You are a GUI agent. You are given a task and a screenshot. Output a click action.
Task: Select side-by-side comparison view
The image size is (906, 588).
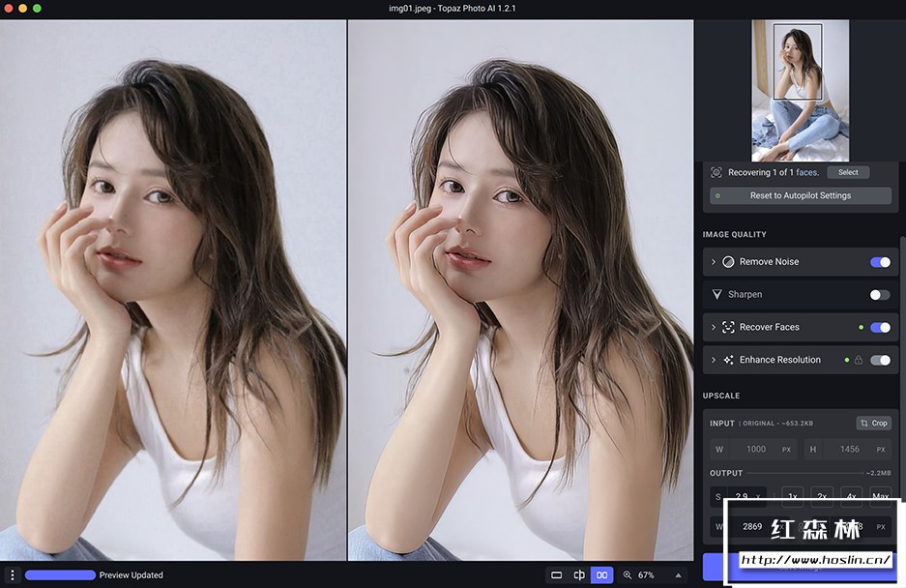(601, 574)
